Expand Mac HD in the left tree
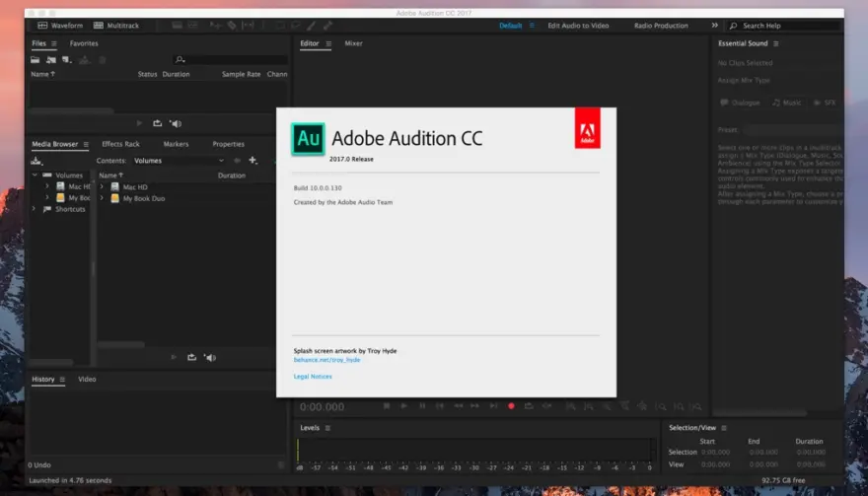The width and height of the screenshot is (868, 496). [47, 186]
